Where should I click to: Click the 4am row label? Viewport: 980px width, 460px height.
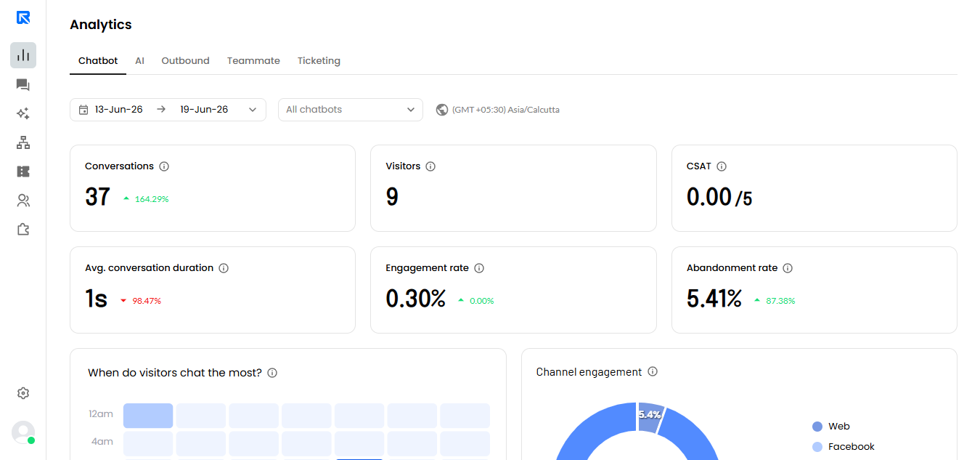pos(102,441)
